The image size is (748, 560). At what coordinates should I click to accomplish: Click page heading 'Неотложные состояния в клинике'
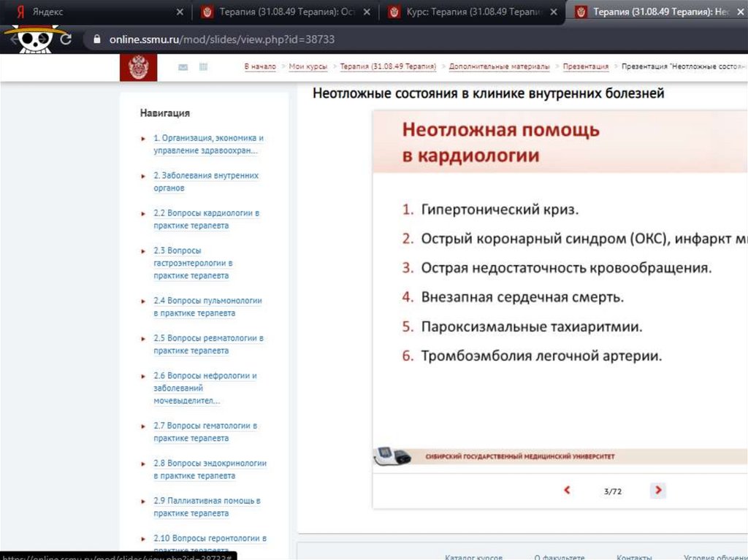coord(488,93)
